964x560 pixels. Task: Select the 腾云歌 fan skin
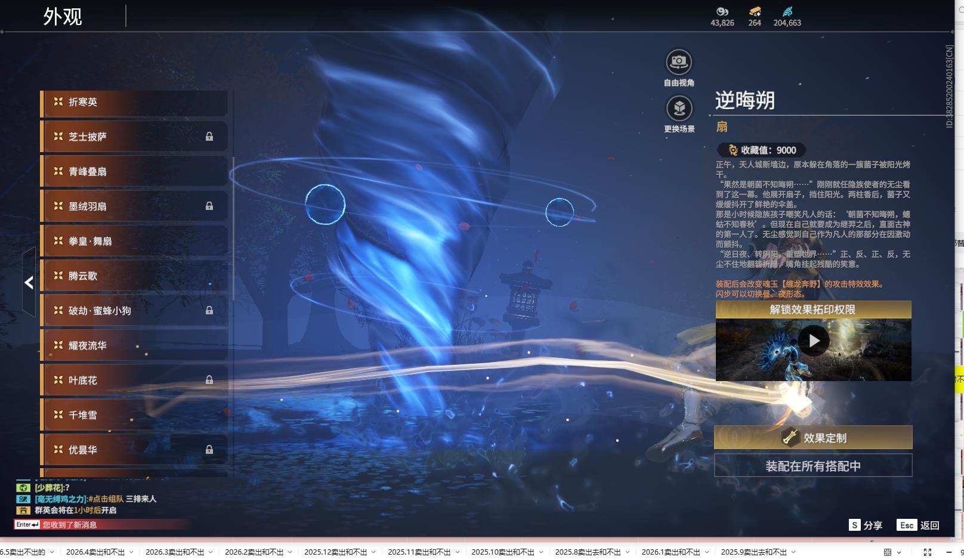coord(134,276)
